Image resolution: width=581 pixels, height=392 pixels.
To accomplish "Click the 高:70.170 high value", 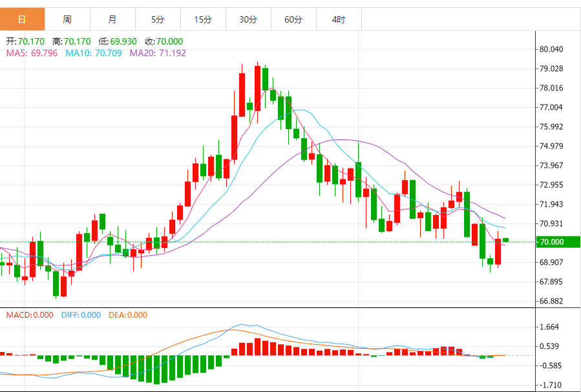I will pos(72,41).
